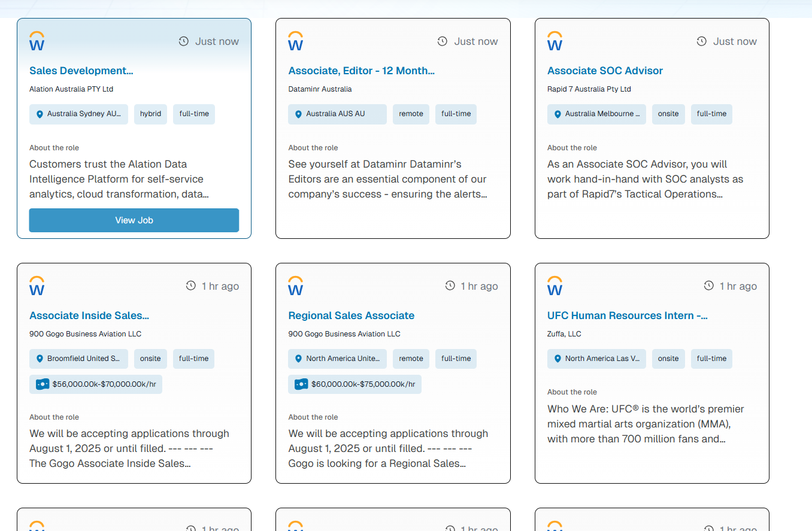Click full-time tag on Sales Development card
This screenshot has height=531, width=812.
tap(194, 114)
